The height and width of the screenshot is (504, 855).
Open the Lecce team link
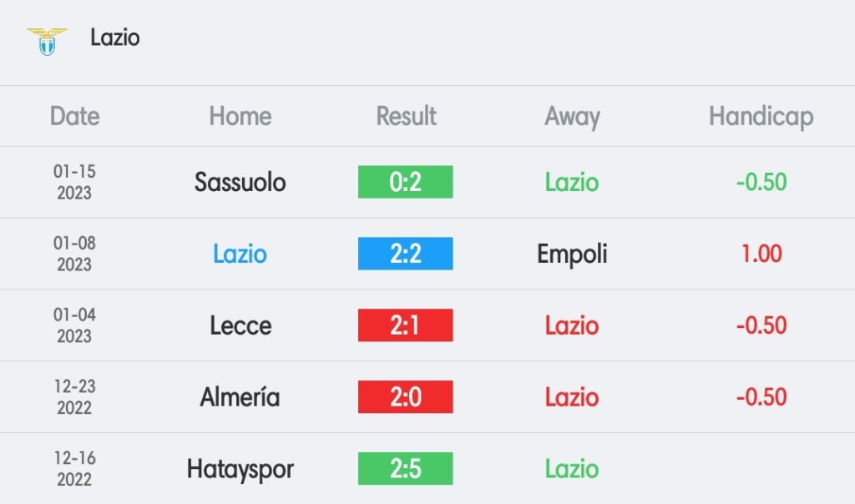240,325
